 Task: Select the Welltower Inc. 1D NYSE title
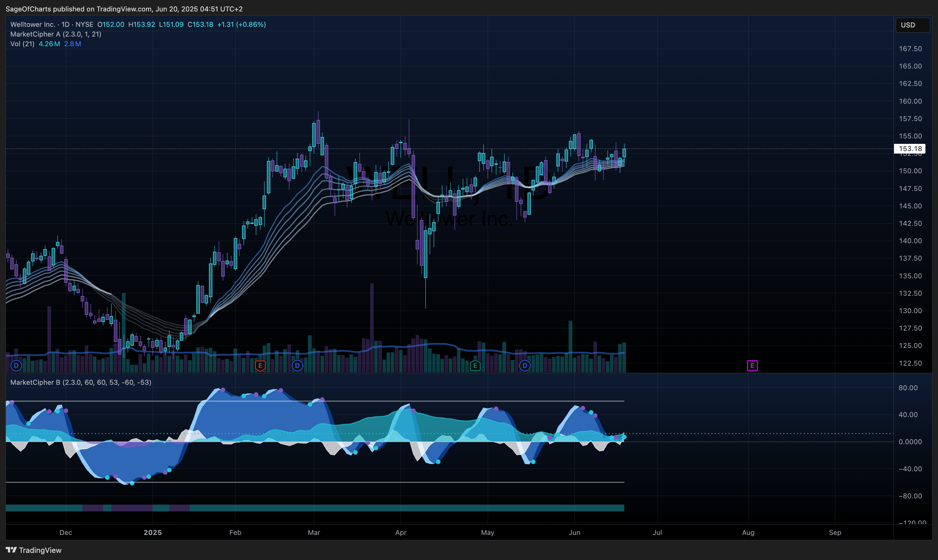(x=52, y=25)
